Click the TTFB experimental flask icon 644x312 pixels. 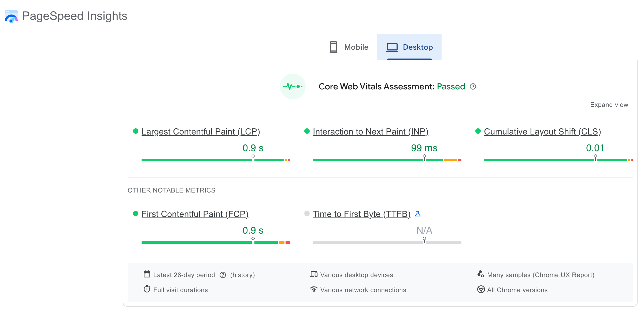click(x=418, y=214)
